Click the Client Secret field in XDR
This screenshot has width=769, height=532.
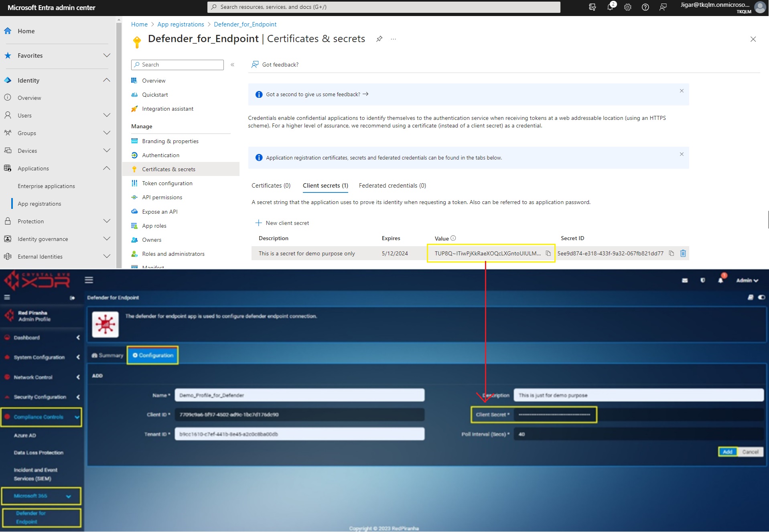(639, 415)
